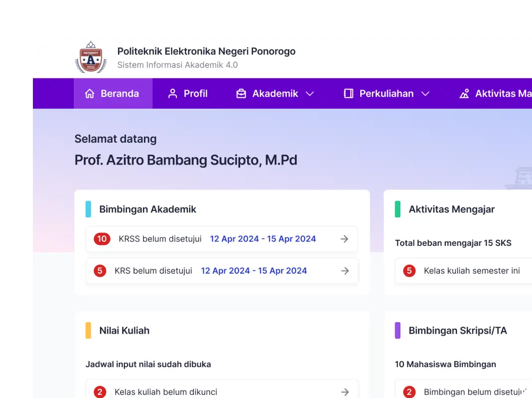Click arrow on KRSS belum disetujui row
Viewport: 532px width, 398px height.
click(x=344, y=239)
